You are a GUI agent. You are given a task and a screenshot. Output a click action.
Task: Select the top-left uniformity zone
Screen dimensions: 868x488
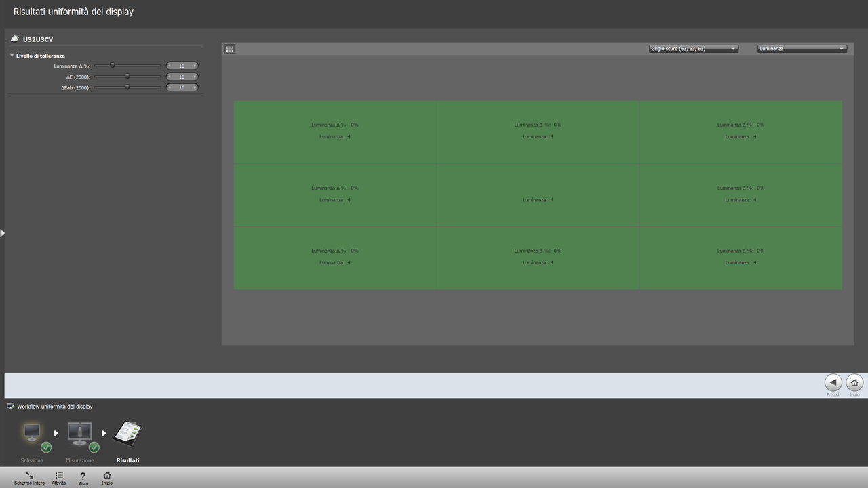(x=335, y=132)
